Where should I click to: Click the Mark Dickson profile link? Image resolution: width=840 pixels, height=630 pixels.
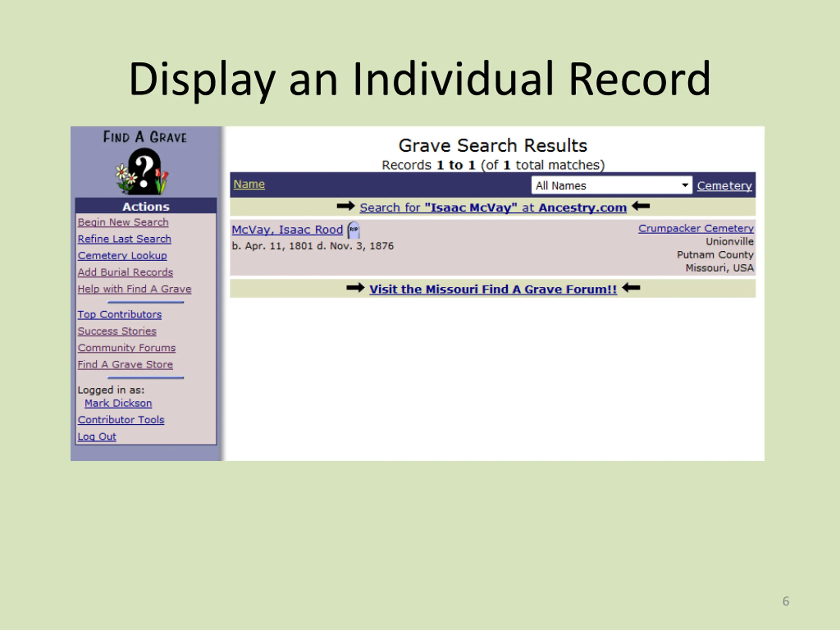pyautogui.click(x=118, y=403)
